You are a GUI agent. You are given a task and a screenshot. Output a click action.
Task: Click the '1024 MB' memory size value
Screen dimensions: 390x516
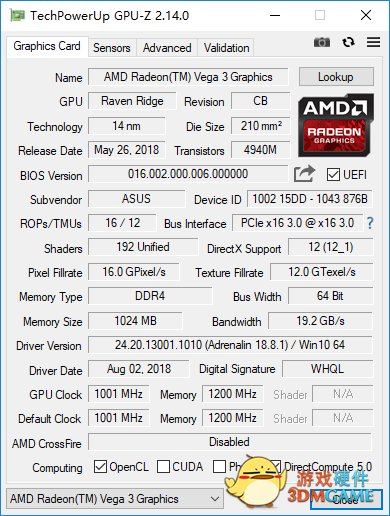[136, 321]
